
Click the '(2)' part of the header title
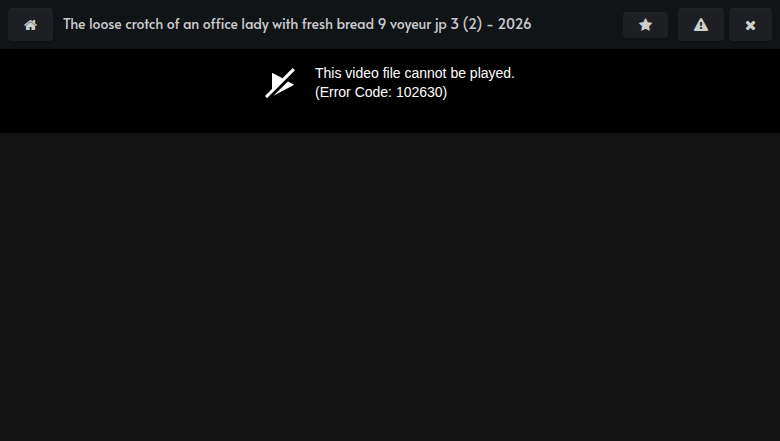472,24
